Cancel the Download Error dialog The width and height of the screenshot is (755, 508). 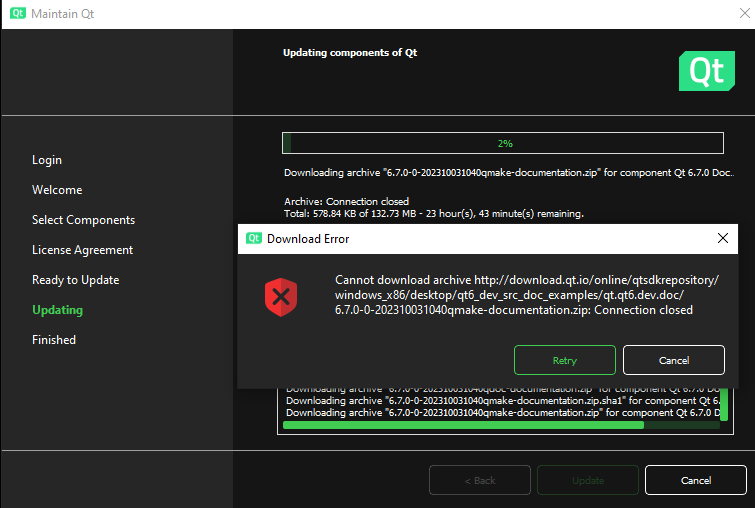pyautogui.click(x=673, y=360)
